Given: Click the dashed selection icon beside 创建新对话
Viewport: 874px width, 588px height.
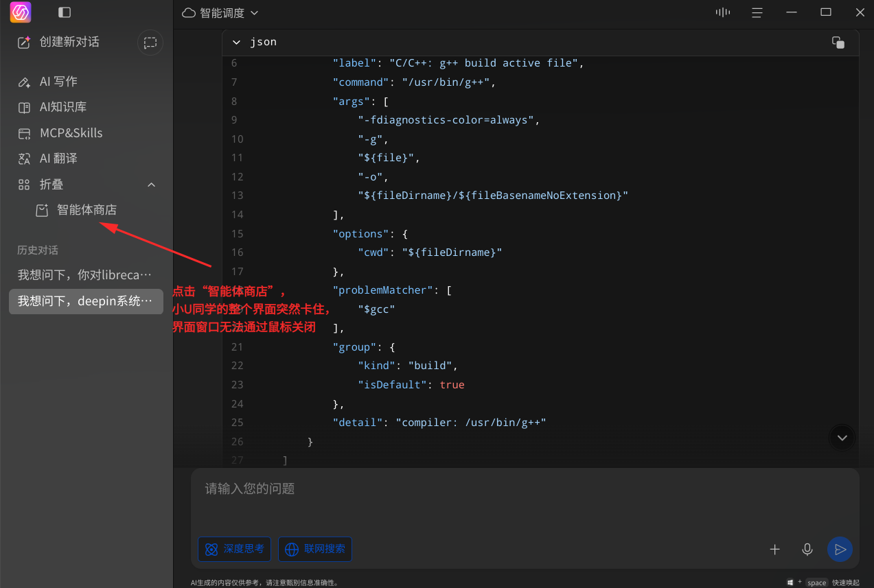Looking at the screenshot, I should 150,43.
